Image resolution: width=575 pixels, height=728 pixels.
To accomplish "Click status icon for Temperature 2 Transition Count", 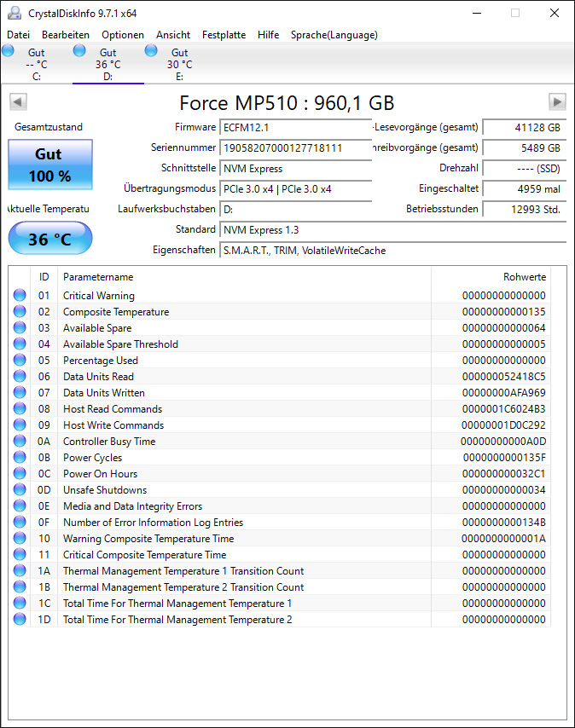I will (20, 586).
